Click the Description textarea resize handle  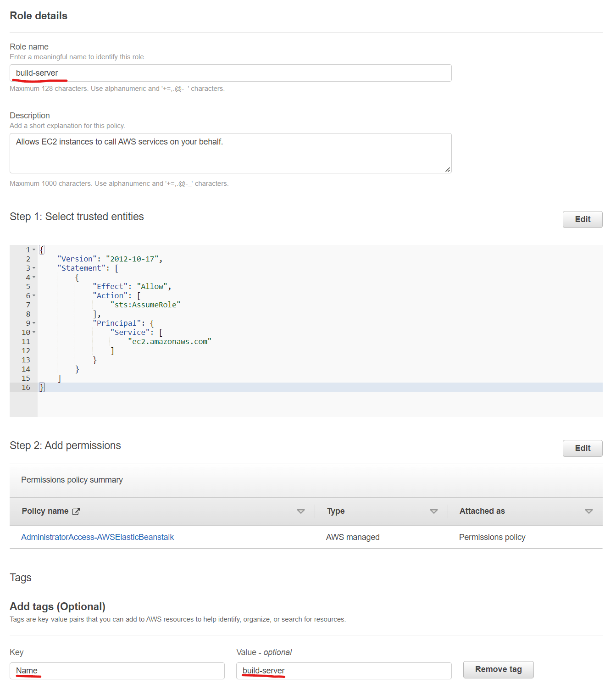(447, 170)
